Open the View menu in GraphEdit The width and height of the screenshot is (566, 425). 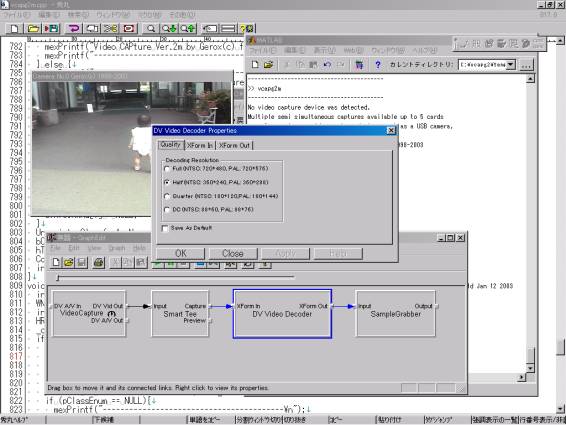pos(94,248)
